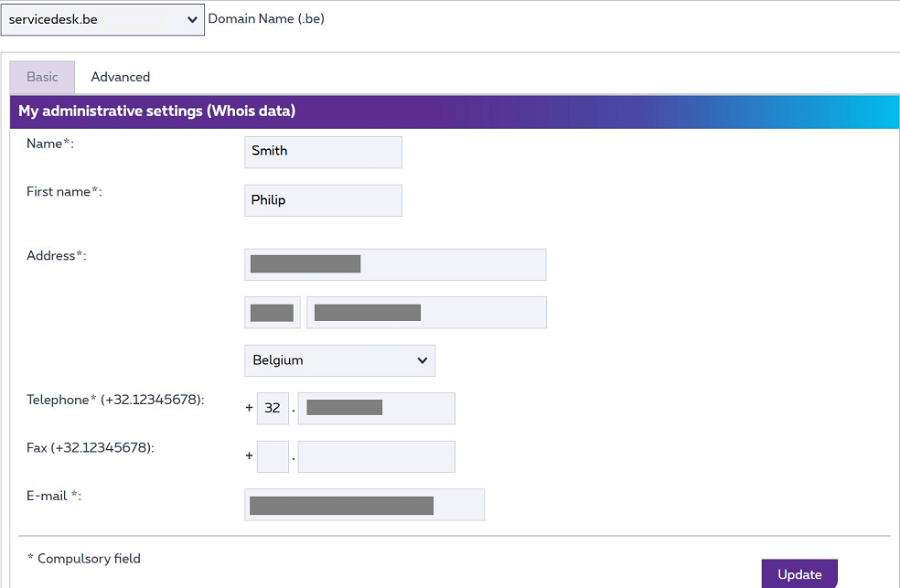Switch to the Basic tab
The width and height of the screenshot is (900, 588).
(x=42, y=77)
